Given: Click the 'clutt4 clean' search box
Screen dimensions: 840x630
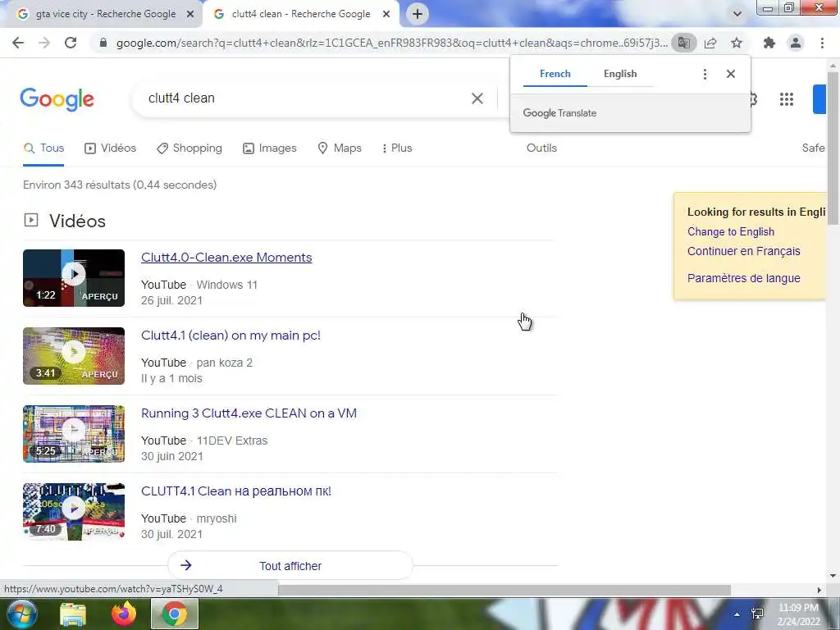Looking at the screenshot, I should pyautogui.click(x=300, y=98).
